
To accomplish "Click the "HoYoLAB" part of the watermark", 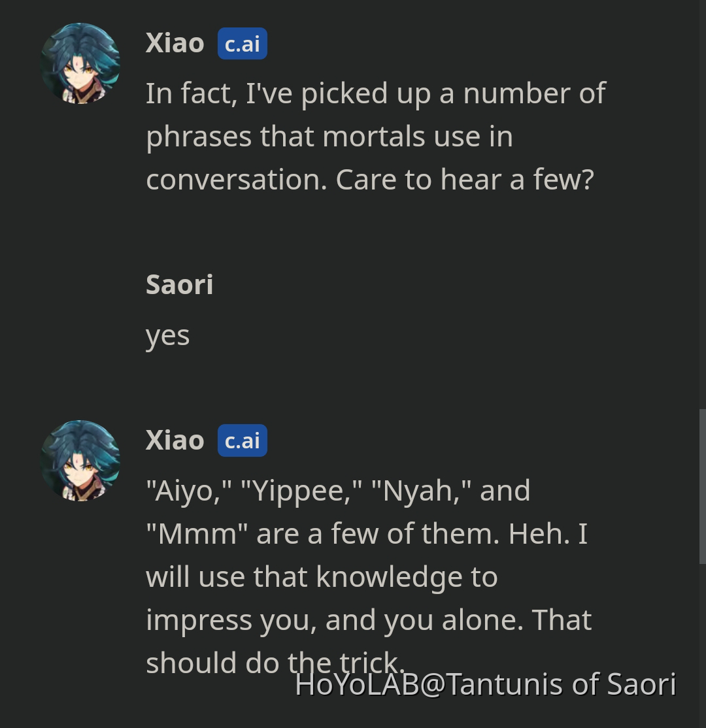I will pos(356,685).
